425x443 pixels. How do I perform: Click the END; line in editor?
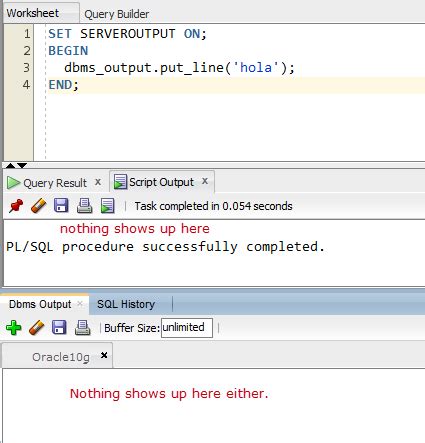(63, 85)
